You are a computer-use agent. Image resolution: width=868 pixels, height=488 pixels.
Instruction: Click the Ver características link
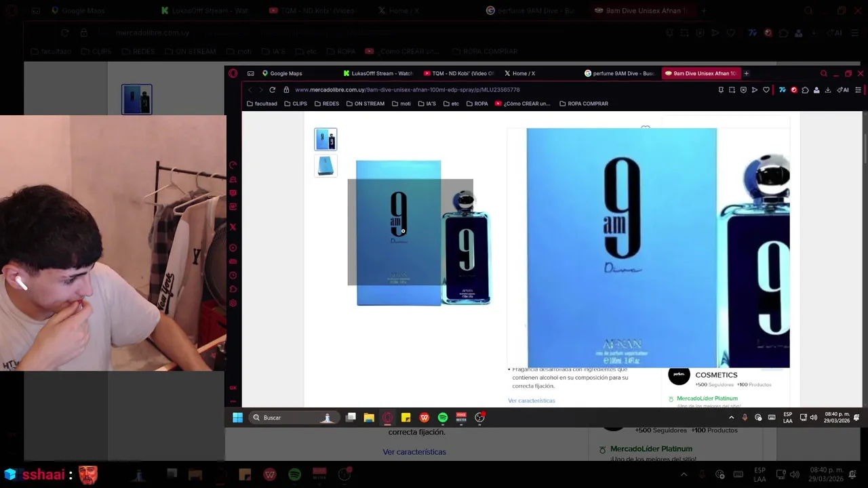click(532, 401)
